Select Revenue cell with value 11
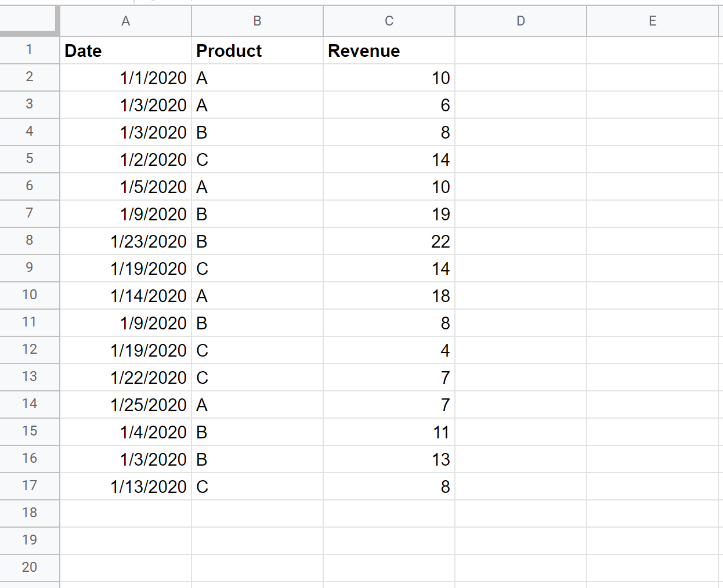This screenshot has width=723, height=588. pos(389,432)
